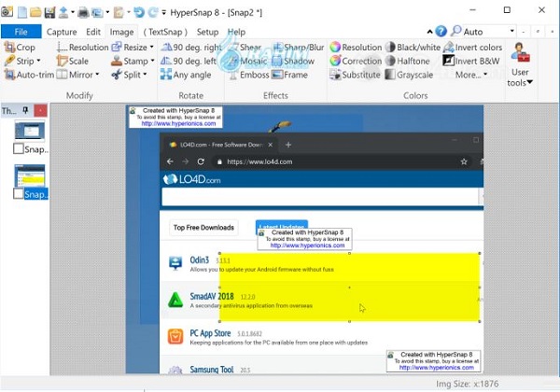Open the User tools dropdown

click(x=520, y=65)
